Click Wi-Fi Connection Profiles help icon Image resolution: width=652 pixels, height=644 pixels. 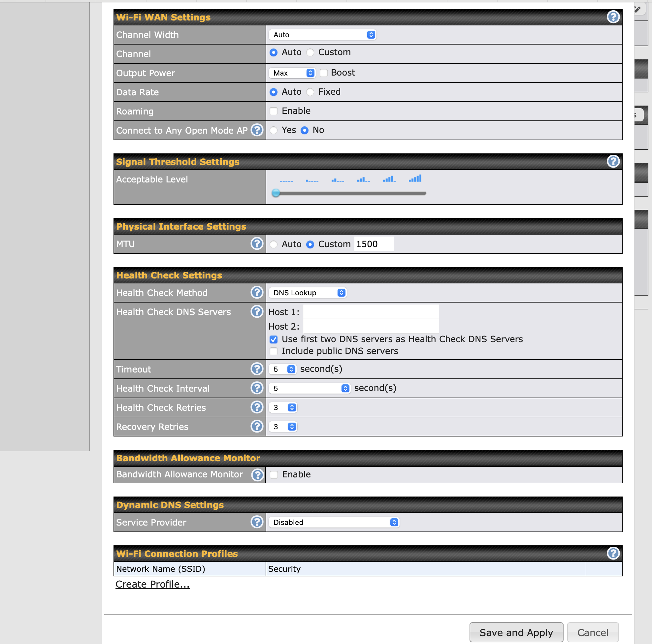point(613,553)
